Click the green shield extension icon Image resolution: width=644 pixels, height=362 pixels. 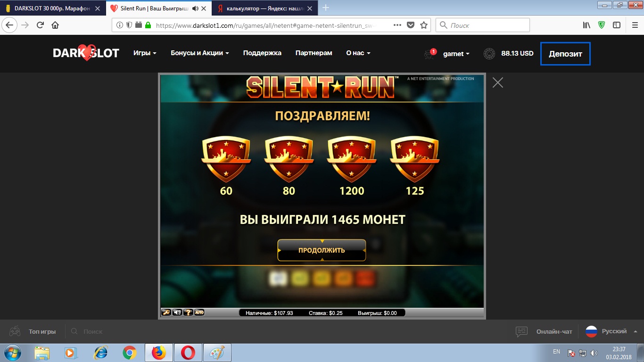[602, 25]
